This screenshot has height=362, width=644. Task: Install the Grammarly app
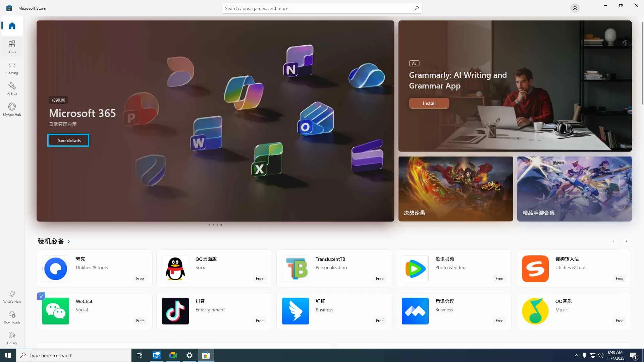(429, 103)
